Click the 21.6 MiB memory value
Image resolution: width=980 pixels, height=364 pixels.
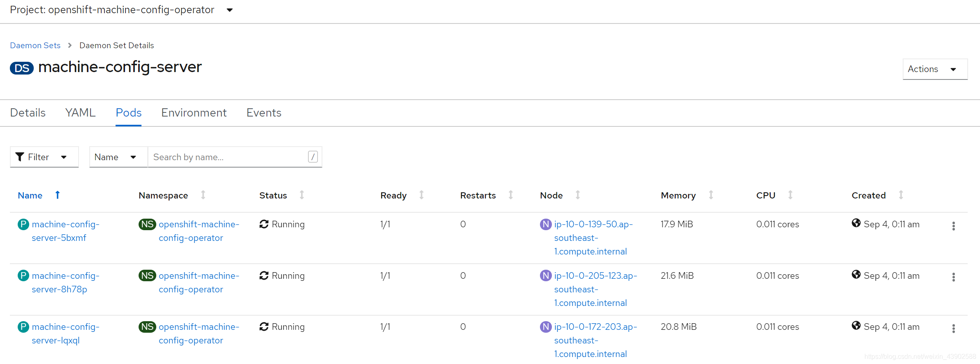(677, 276)
